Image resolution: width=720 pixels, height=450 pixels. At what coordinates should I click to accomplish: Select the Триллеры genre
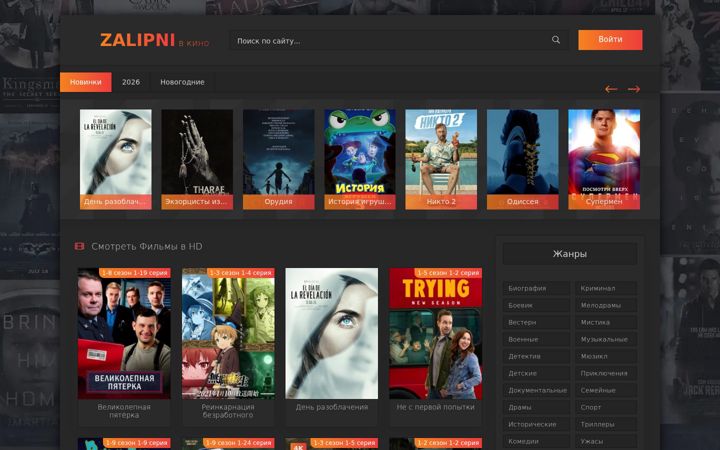coord(606,424)
